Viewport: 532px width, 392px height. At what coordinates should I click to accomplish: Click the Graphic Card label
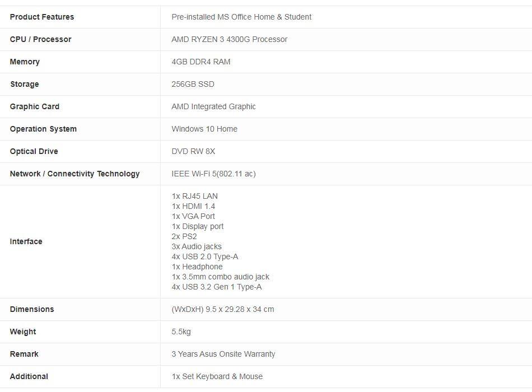35,106
